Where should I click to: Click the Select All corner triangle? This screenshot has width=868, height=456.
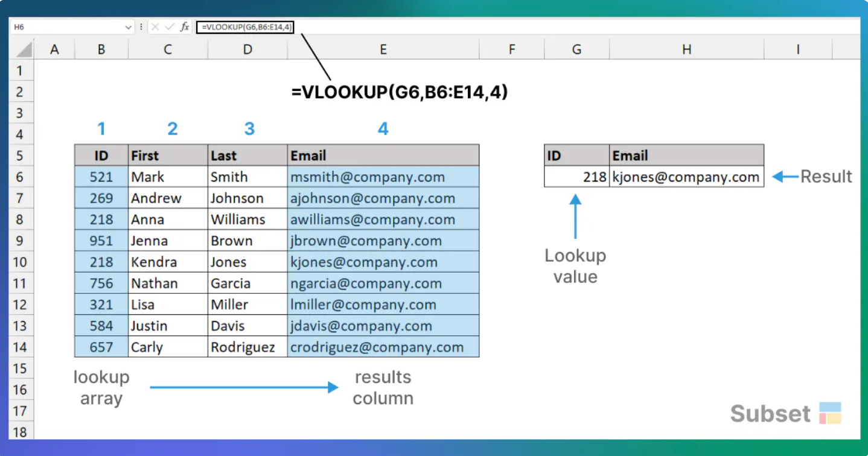tap(24, 49)
